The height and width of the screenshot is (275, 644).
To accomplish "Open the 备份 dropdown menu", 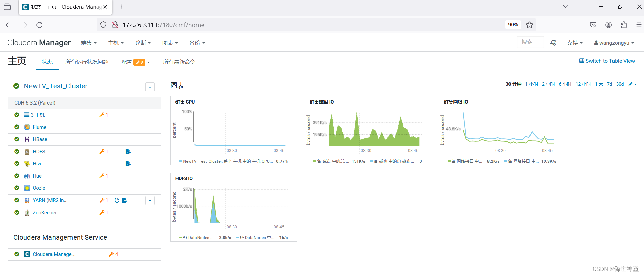I will coord(197,43).
